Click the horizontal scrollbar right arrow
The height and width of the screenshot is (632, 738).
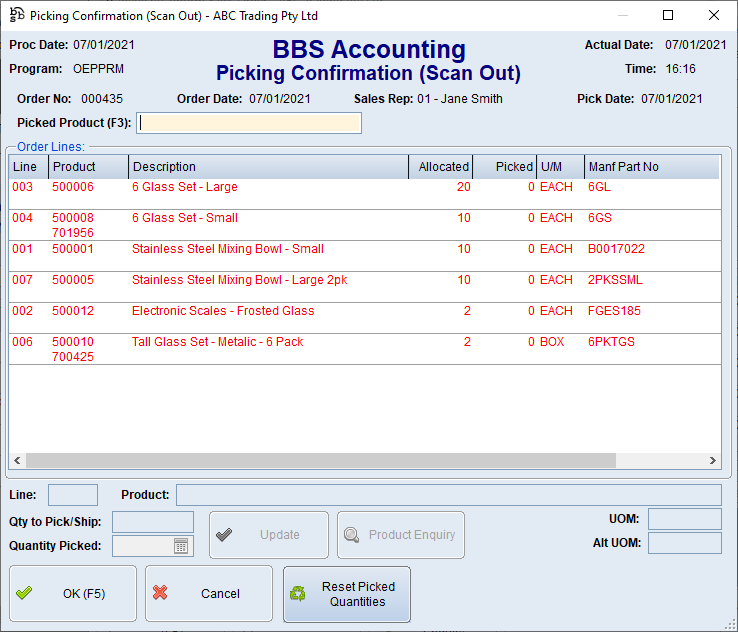click(x=712, y=461)
